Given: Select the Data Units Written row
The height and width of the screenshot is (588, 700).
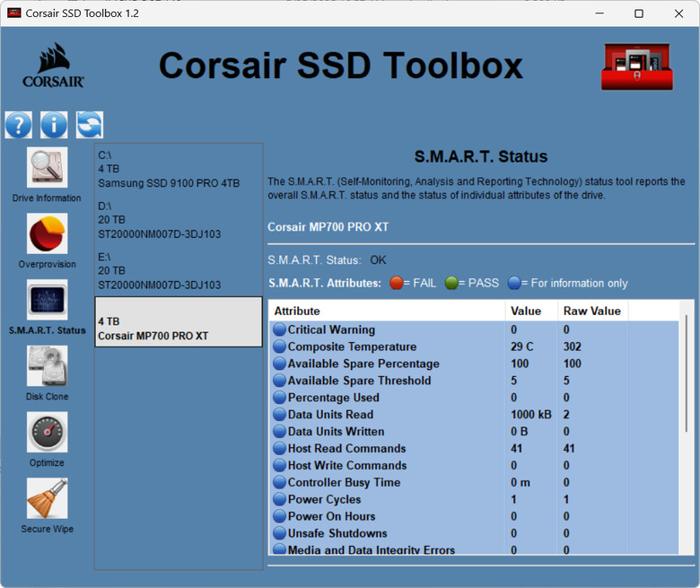Looking at the screenshot, I should tap(474, 431).
